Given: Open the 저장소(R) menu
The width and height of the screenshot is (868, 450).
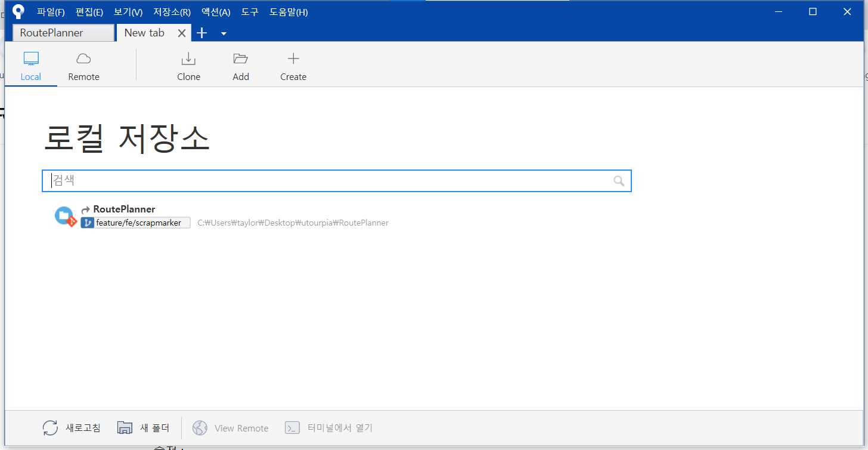Looking at the screenshot, I should point(172,12).
